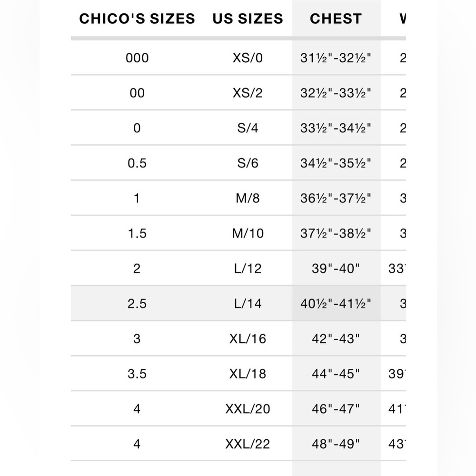Click the XS/0 US size cell
The width and height of the screenshot is (476, 476).
tap(248, 58)
